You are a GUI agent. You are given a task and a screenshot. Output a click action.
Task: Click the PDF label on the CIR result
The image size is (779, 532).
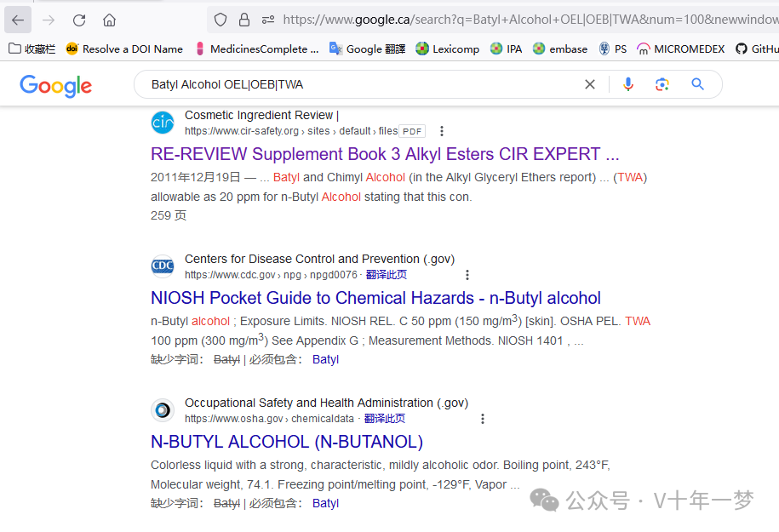click(x=411, y=131)
